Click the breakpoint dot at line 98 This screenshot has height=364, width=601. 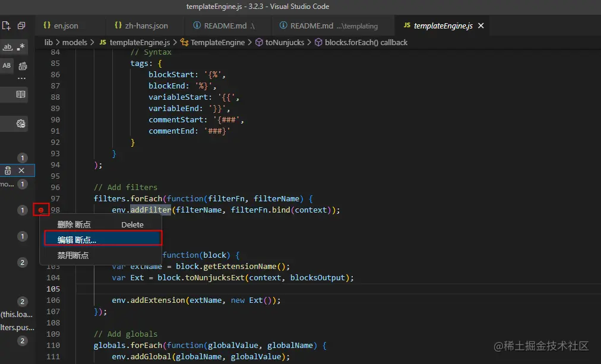(41, 210)
